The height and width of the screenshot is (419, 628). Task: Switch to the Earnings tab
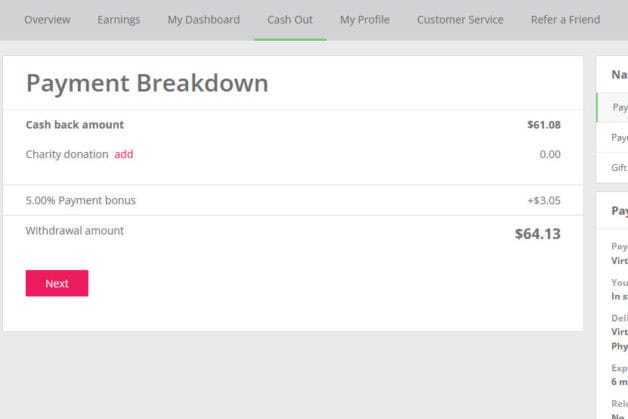(118, 20)
